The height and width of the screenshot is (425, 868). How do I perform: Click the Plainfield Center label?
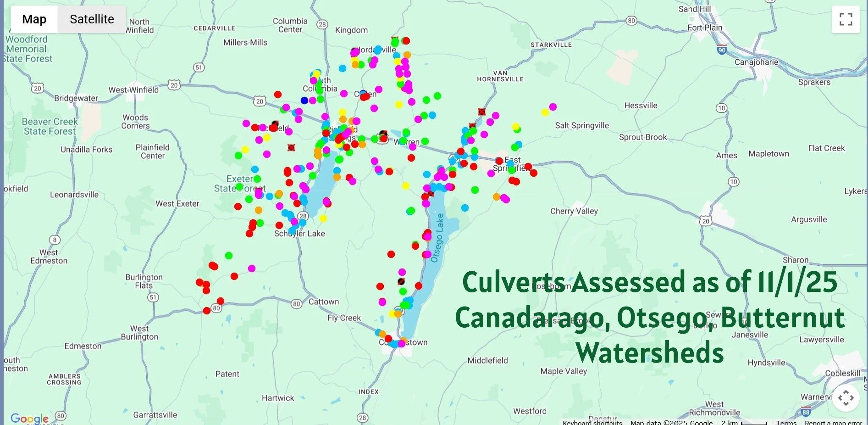153,151
